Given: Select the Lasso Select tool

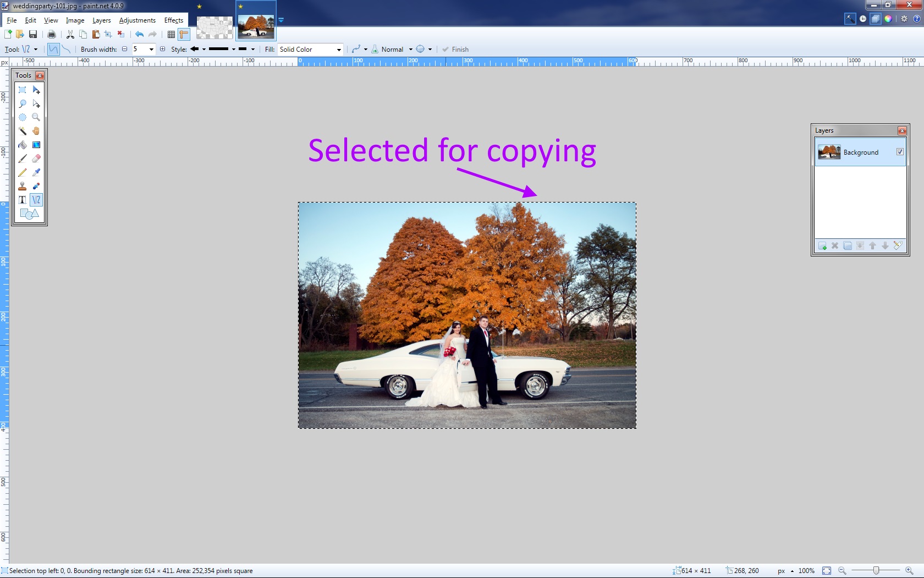Looking at the screenshot, I should pos(23,103).
